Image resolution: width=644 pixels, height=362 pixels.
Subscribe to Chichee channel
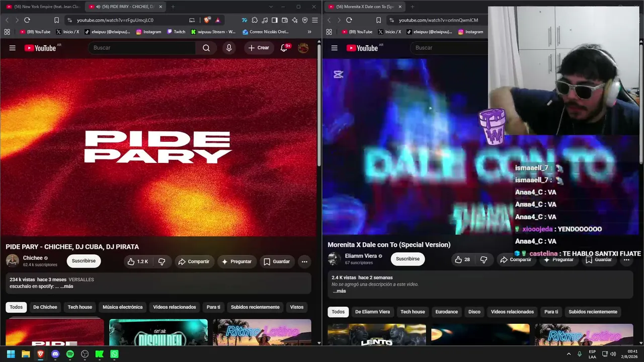click(x=84, y=261)
